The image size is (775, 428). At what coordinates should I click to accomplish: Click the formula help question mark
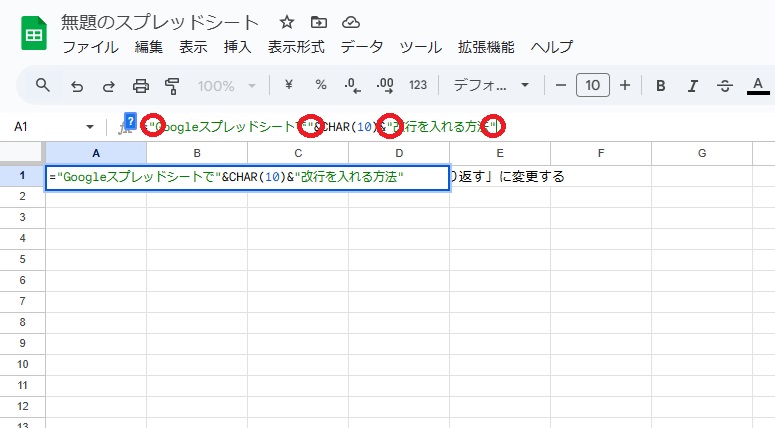click(x=130, y=121)
